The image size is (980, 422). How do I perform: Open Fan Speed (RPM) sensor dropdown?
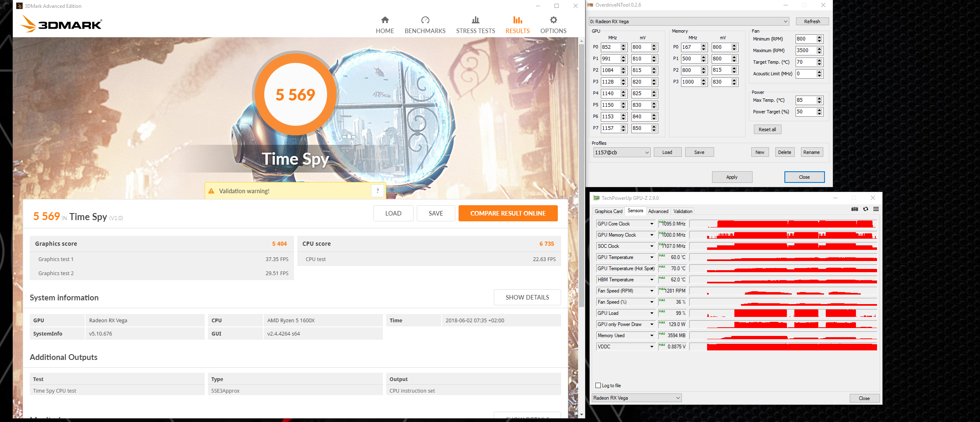[652, 291]
